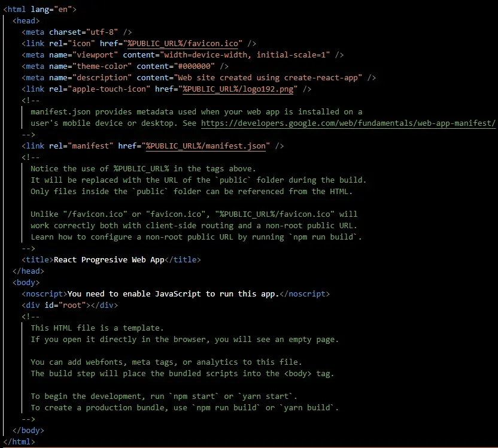Click the div id root value

coord(72,305)
